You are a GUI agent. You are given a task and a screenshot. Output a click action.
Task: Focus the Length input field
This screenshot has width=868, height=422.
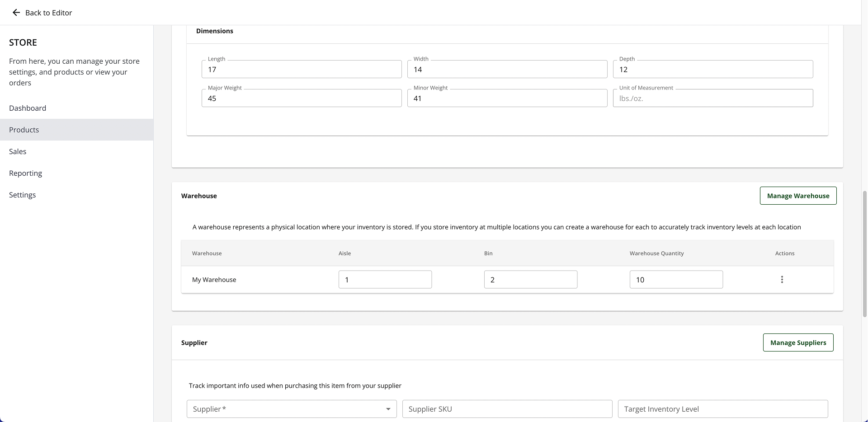pos(302,70)
